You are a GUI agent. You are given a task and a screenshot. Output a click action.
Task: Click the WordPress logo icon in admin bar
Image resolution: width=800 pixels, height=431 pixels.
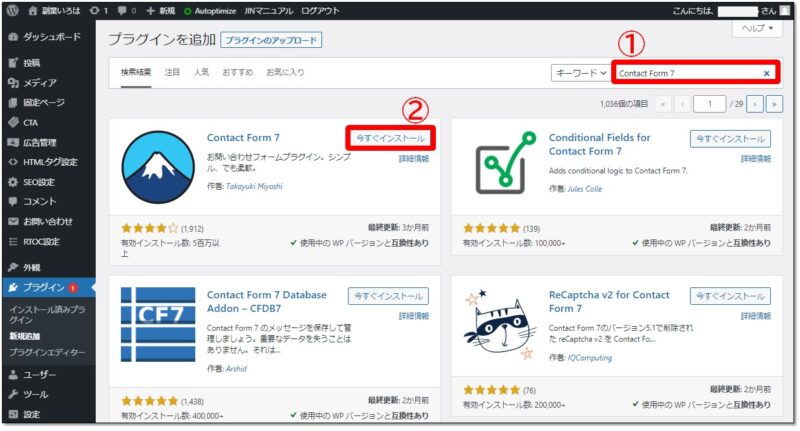(12, 11)
